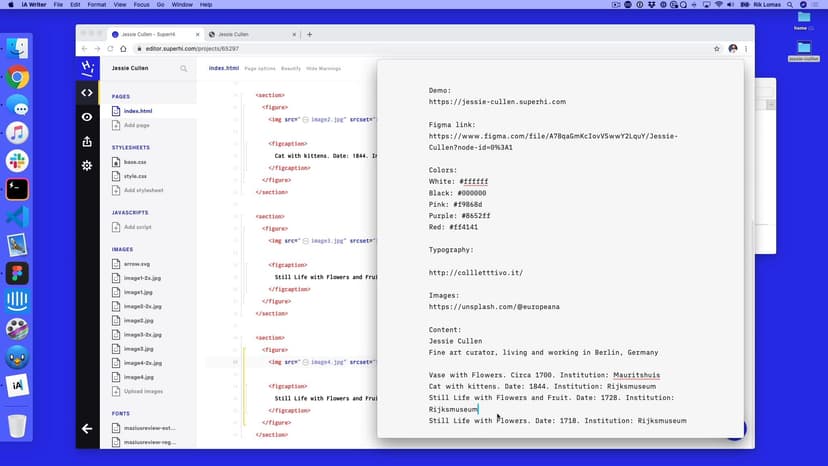Select image4.jpg in the images list

pyautogui.click(x=138, y=377)
